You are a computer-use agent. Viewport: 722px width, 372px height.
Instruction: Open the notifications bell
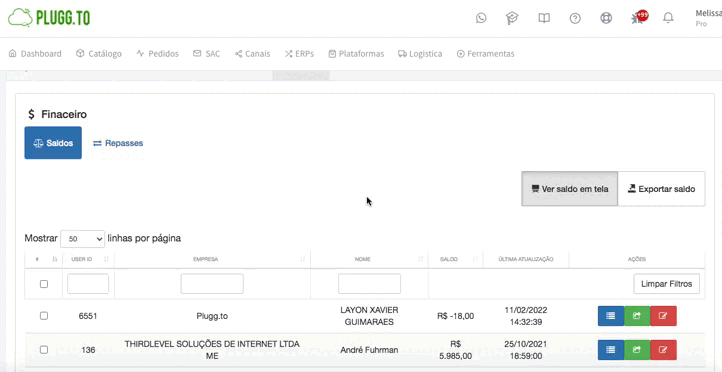coord(668,18)
